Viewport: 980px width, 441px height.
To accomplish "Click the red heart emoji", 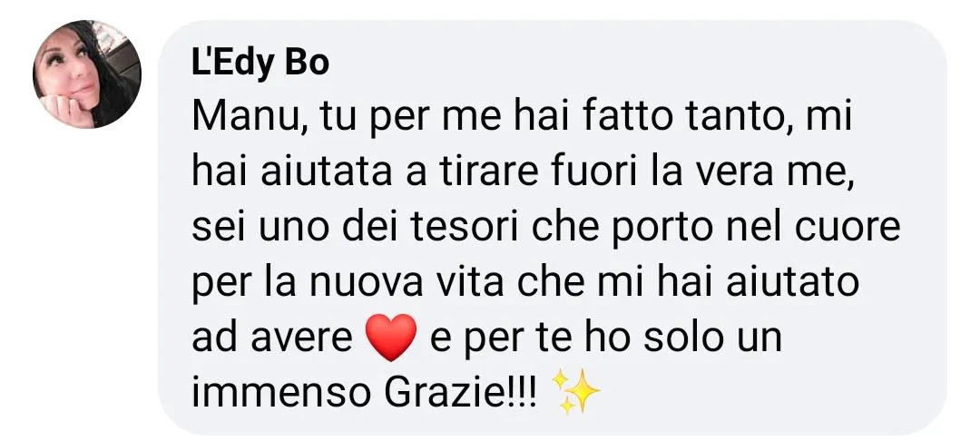I will (391, 338).
